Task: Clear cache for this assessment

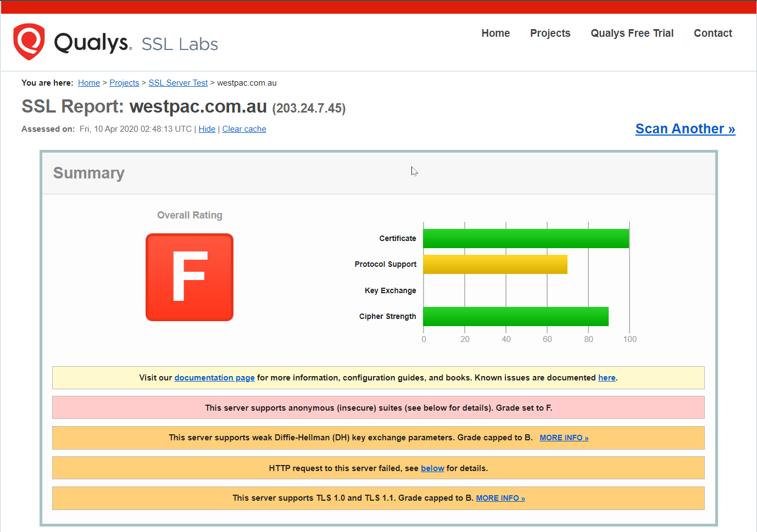Action: (244, 129)
